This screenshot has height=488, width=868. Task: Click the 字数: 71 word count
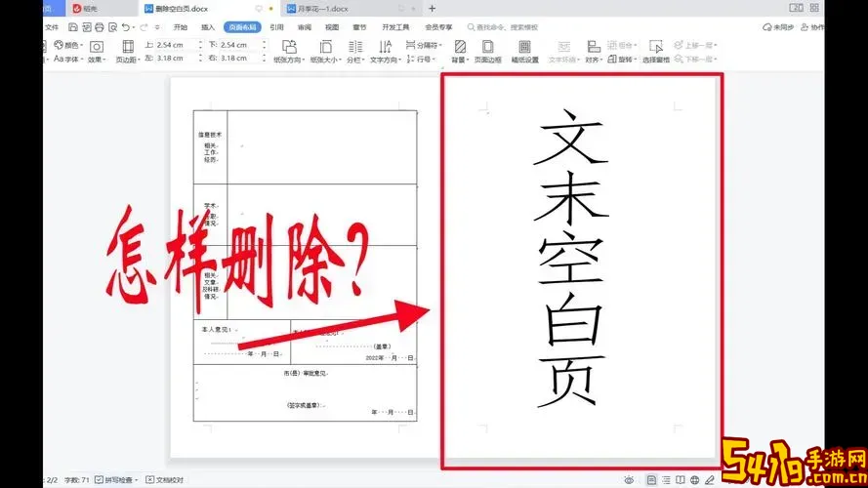76,479
